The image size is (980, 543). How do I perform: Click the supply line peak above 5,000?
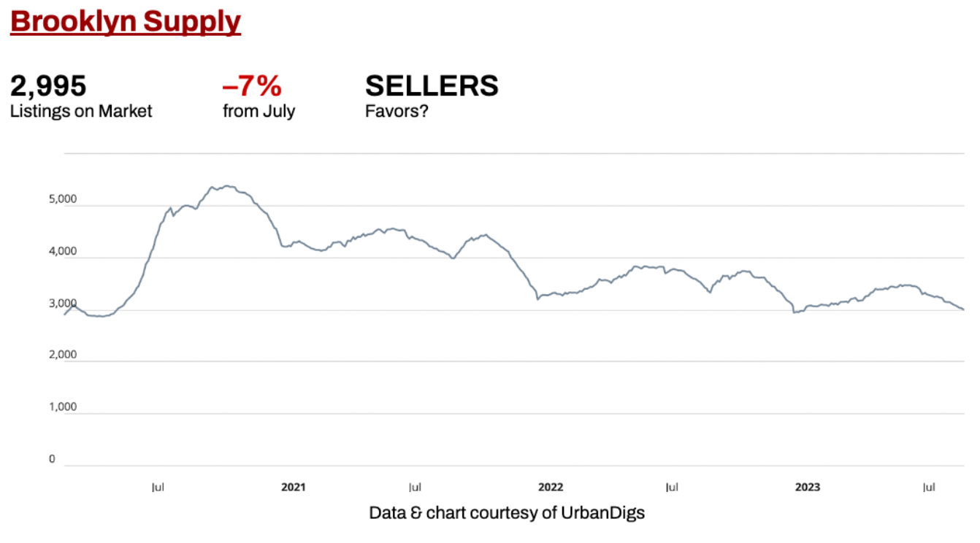[227, 186]
